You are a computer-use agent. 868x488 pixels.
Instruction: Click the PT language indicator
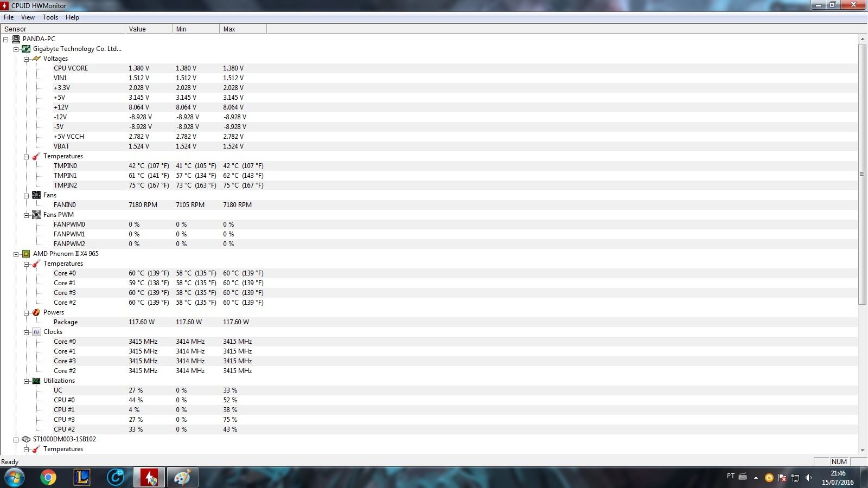coord(731,476)
